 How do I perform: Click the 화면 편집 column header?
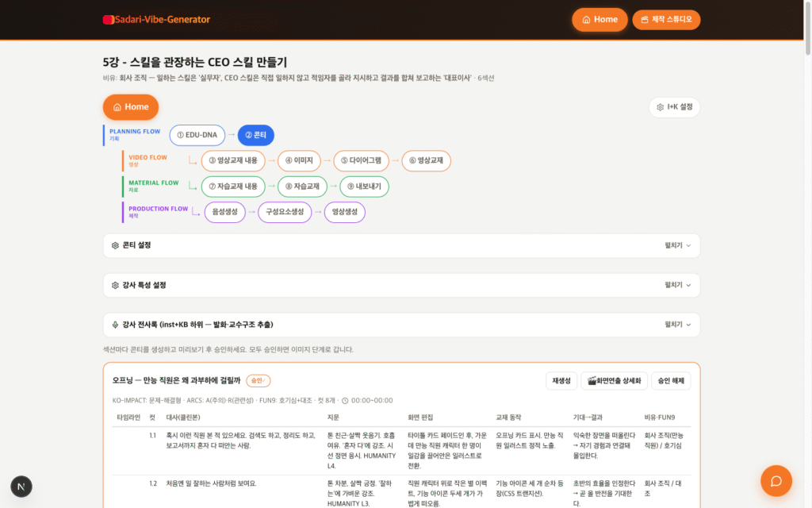click(x=420, y=418)
